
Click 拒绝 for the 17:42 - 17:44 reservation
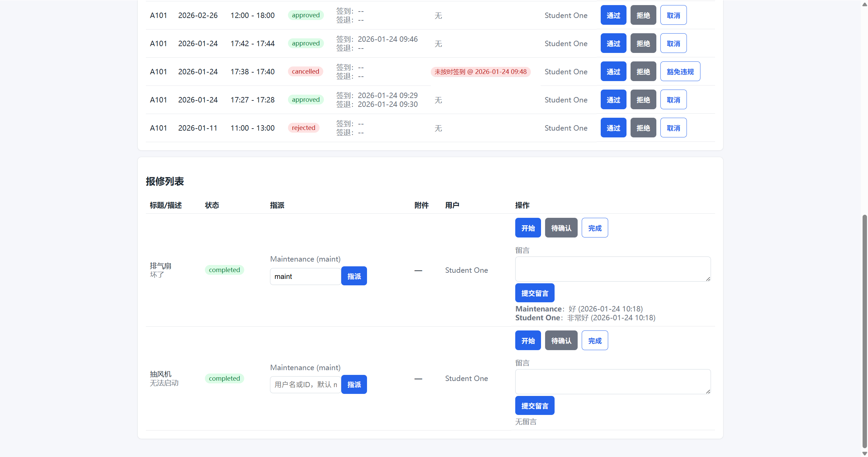[x=643, y=43]
